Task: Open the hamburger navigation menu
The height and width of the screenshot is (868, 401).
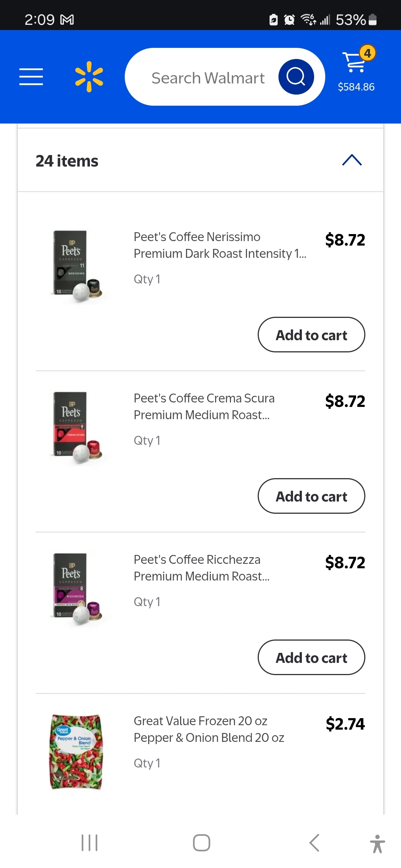Action: [x=31, y=77]
